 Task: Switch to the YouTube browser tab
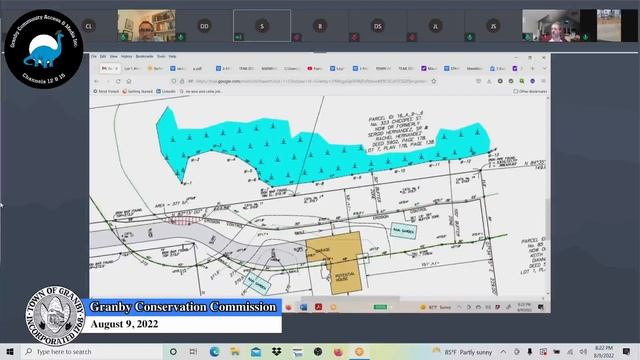pos(315,68)
